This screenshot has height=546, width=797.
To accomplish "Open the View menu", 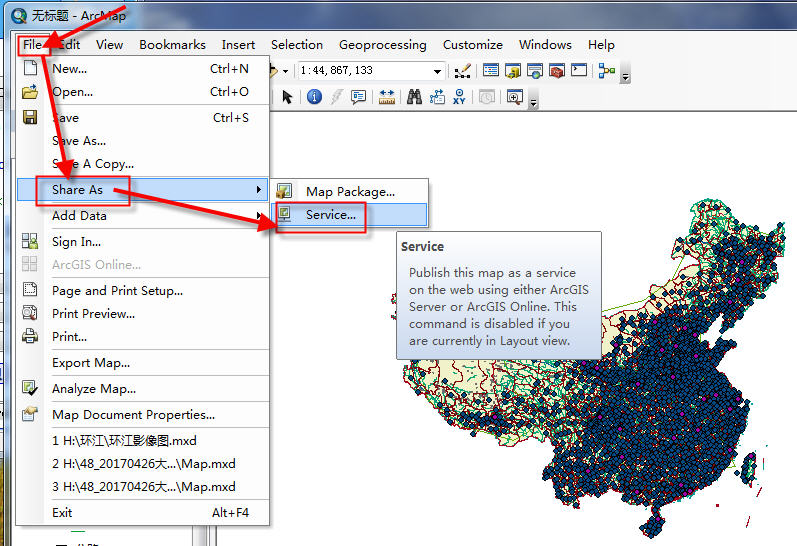I will [x=109, y=45].
